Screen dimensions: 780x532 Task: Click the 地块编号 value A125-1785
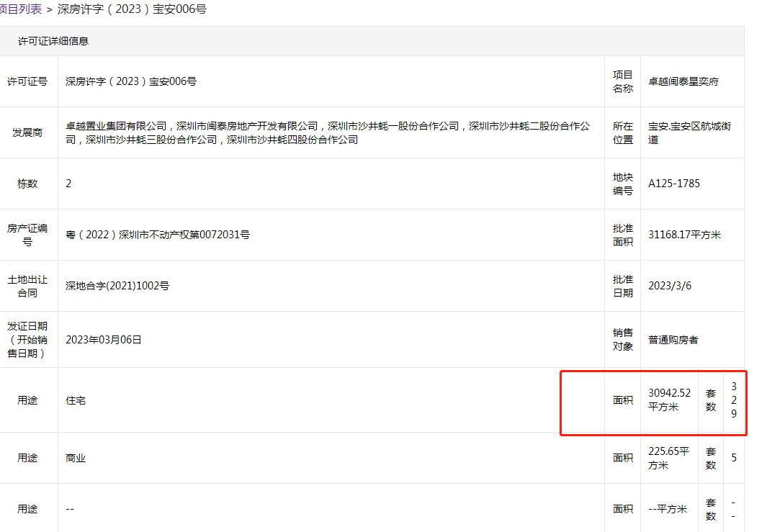click(673, 184)
